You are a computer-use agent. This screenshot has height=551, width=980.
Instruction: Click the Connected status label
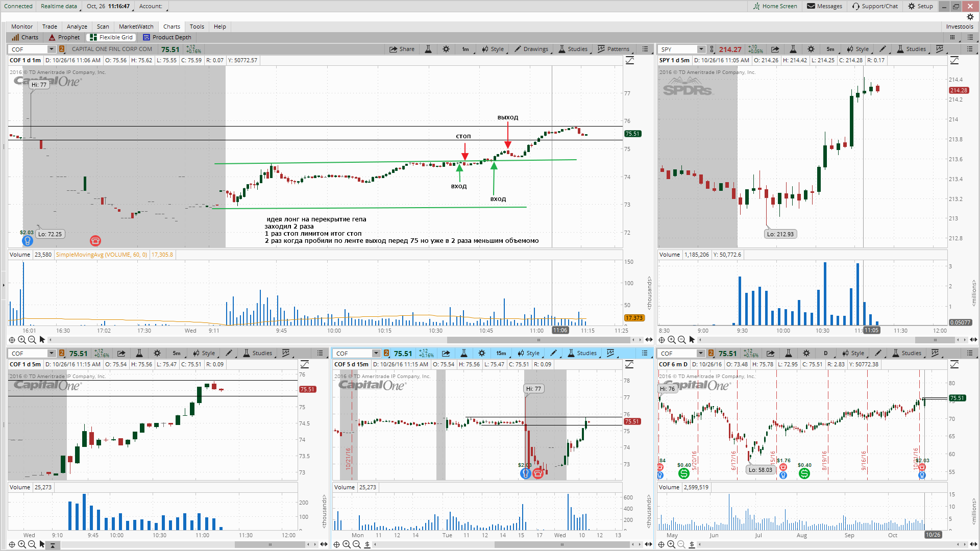tap(18, 6)
